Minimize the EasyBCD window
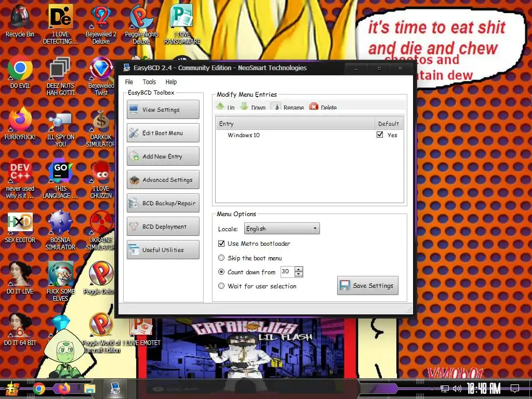This screenshot has width=532, height=399. [356, 69]
